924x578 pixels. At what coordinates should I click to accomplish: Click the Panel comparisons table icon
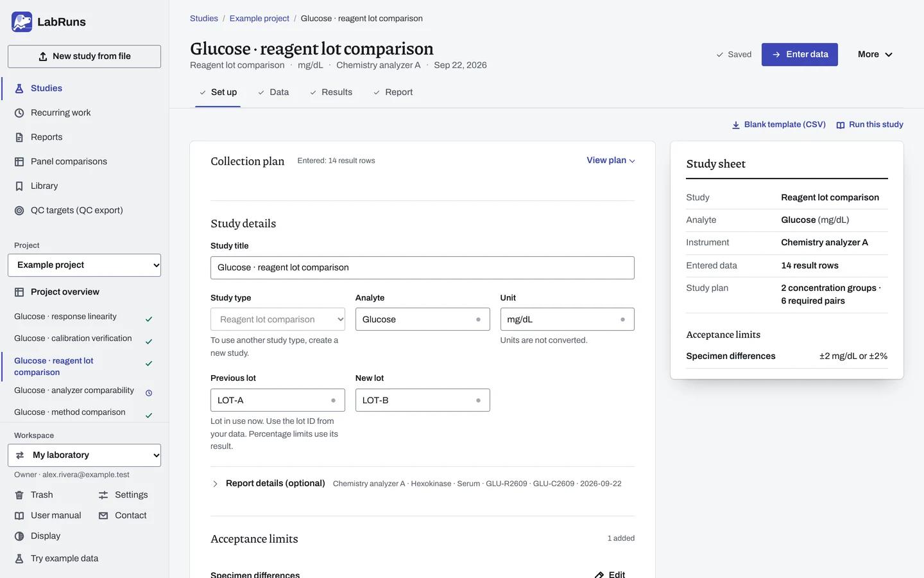19,162
